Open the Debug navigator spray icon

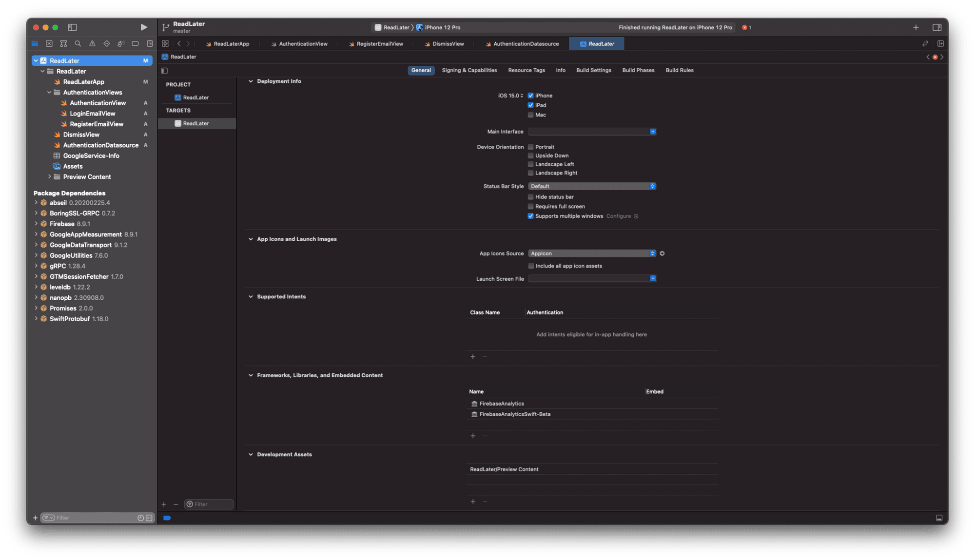[x=121, y=44]
